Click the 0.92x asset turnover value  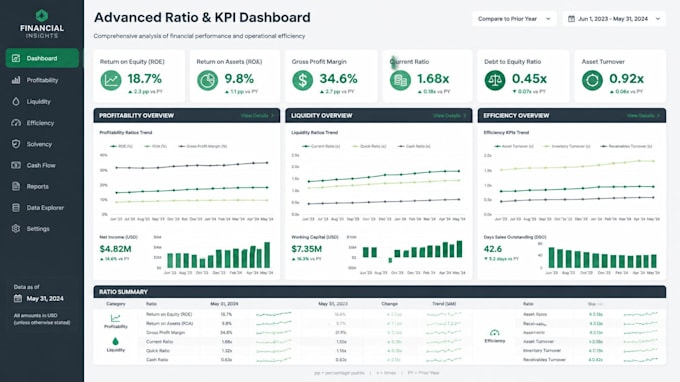tap(626, 79)
